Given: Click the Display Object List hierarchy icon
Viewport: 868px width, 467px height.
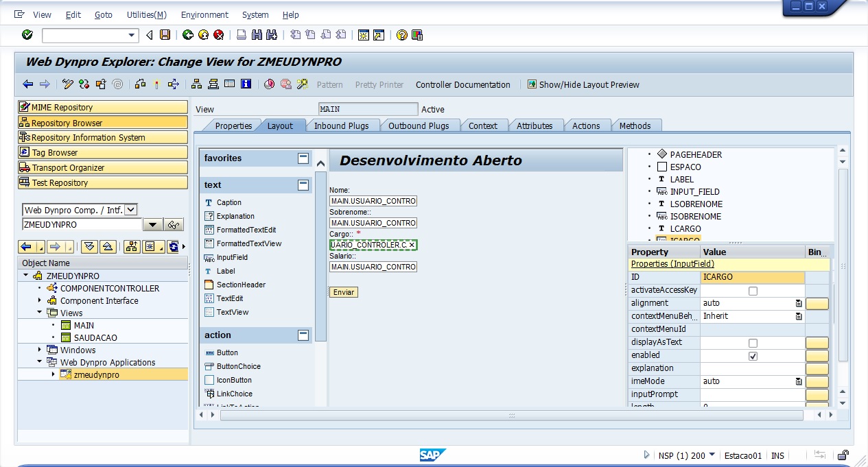Looking at the screenshot, I should click(196, 84).
